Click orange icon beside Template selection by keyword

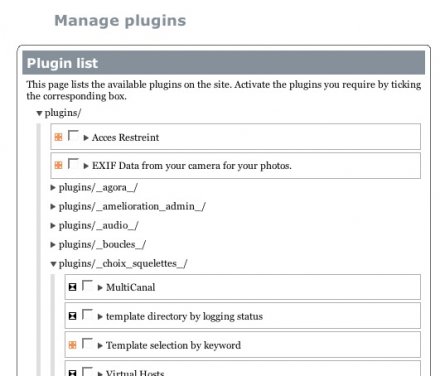[72, 345]
